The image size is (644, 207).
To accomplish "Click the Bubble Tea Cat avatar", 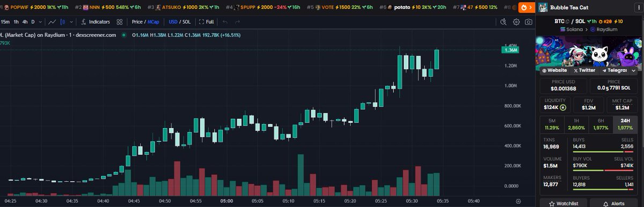I will (x=543, y=8).
